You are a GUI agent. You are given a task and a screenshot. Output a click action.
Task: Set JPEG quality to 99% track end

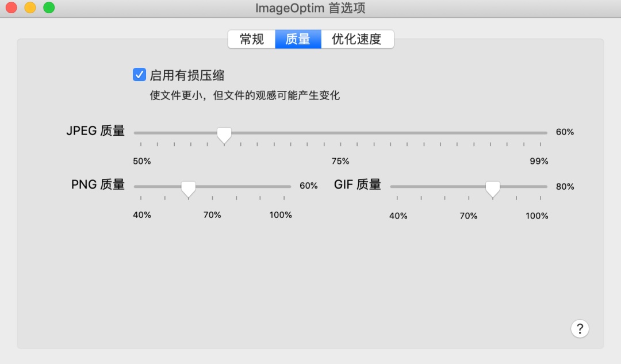click(540, 133)
